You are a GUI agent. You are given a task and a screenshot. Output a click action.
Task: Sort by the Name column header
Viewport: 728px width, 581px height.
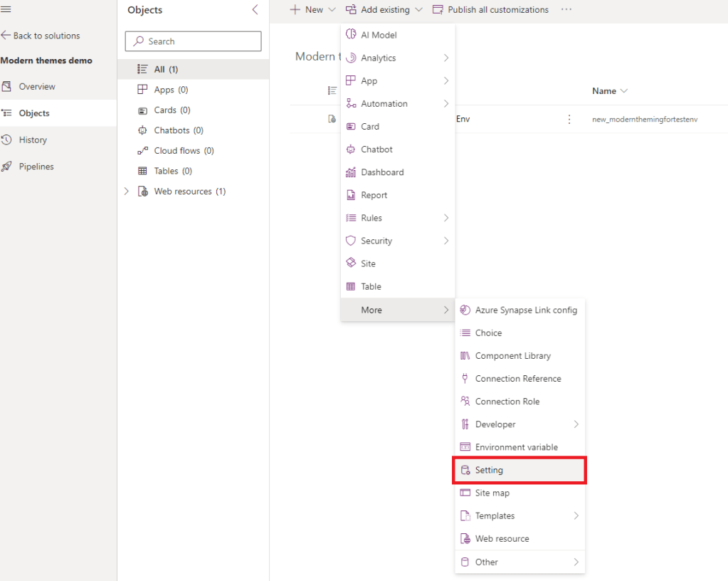(x=609, y=91)
